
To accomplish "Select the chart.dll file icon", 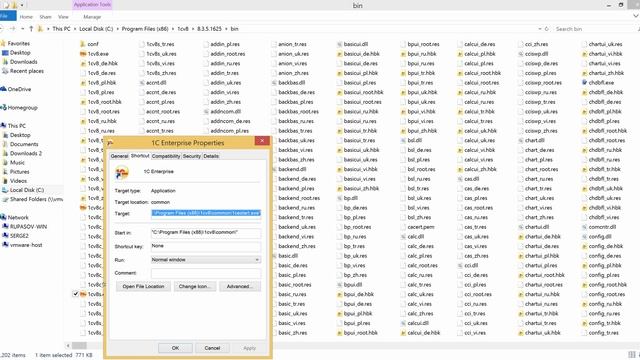I will [520, 140].
